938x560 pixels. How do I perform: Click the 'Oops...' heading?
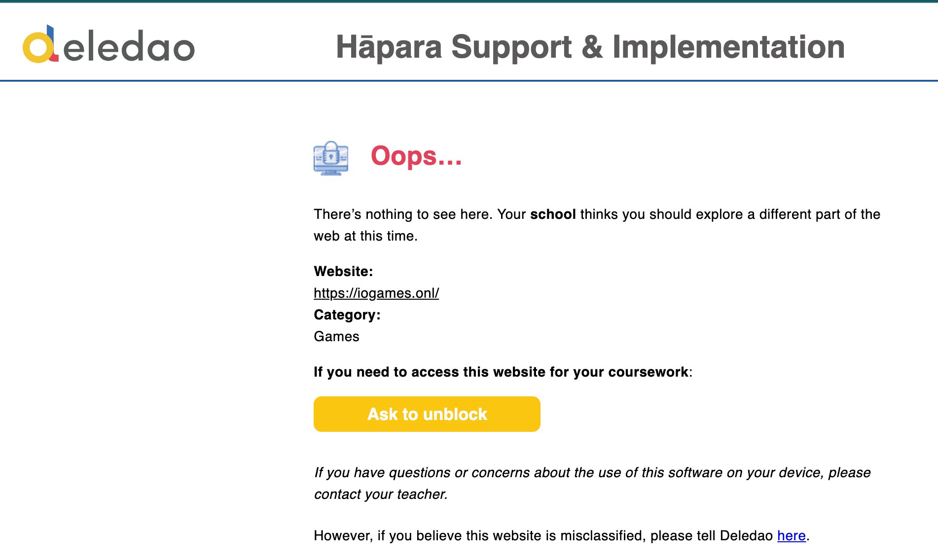tap(417, 156)
